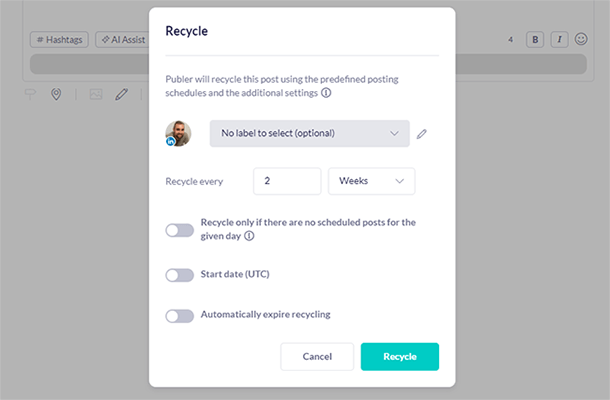
Task: Turn on Automatically expire recycling
Action: coord(179,316)
